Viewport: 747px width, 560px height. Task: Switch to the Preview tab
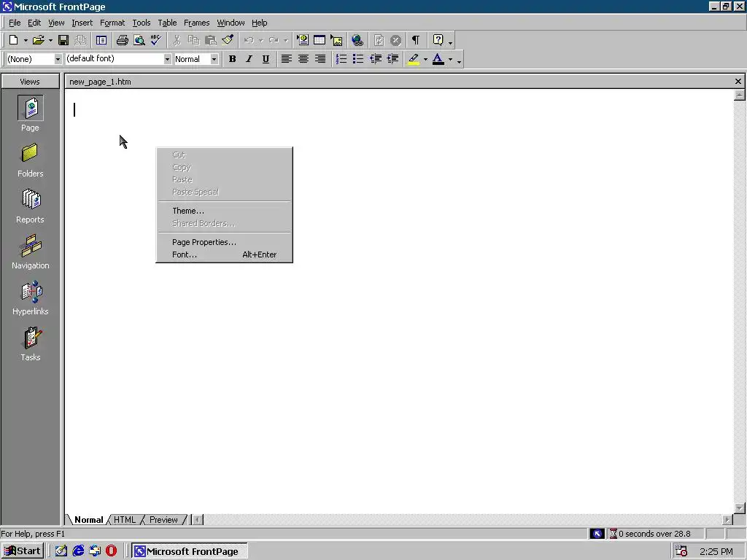pos(163,519)
